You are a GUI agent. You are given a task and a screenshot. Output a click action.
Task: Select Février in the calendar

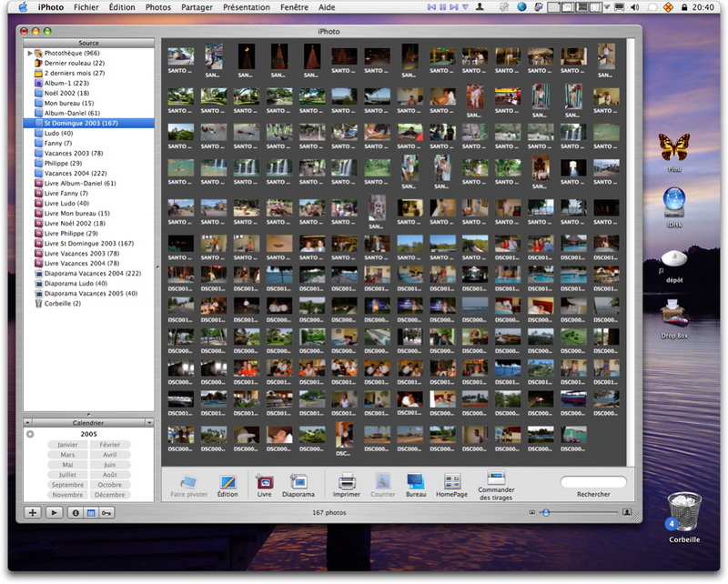110,445
